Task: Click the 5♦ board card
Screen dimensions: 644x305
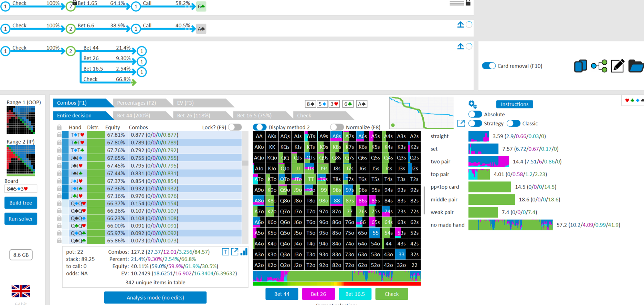Action: tap(322, 104)
